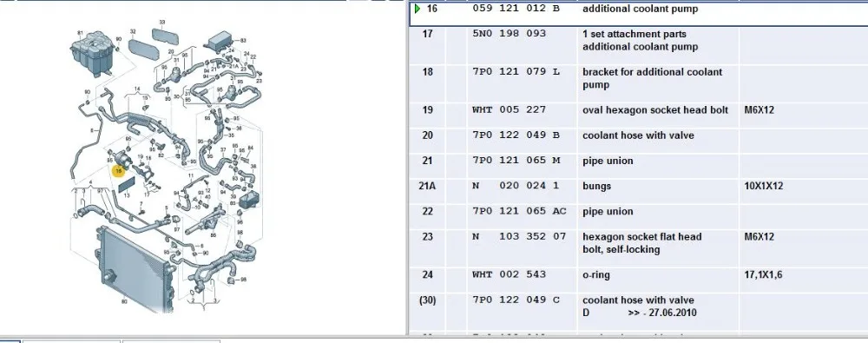868x343 pixels.
Task: Click the yellow highlighted callout 16 in the diagram
Action: 118,171
